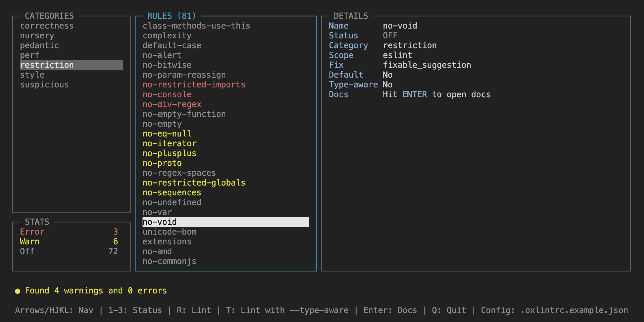
Task: Select the no-plusplus rule
Action: pyautogui.click(x=169, y=153)
